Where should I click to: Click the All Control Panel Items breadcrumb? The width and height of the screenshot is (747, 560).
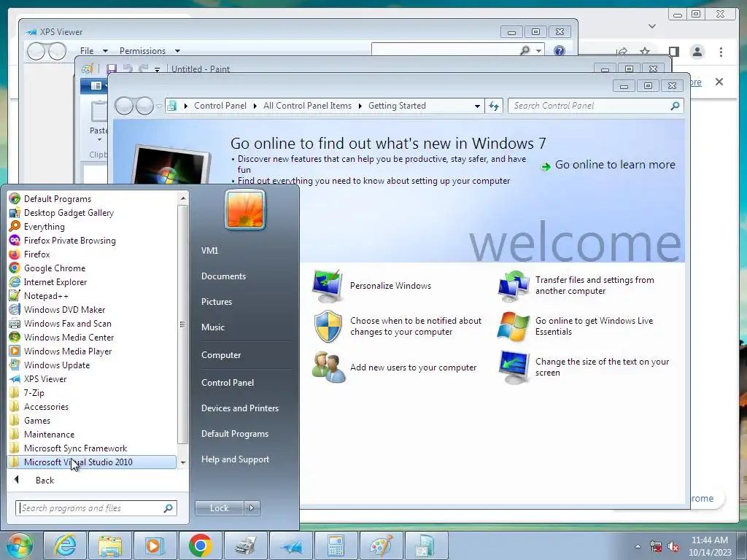click(x=307, y=106)
